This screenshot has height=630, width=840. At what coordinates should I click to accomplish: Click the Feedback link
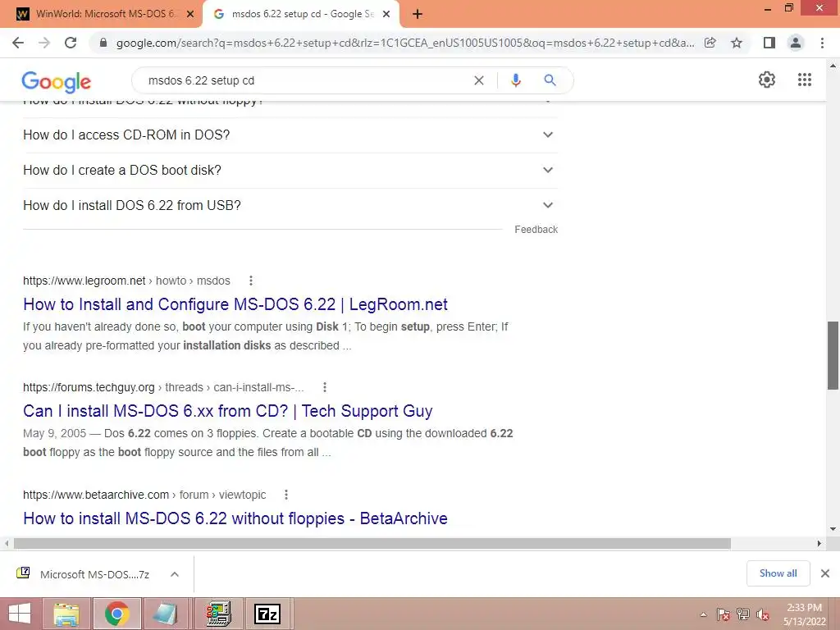click(x=536, y=230)
